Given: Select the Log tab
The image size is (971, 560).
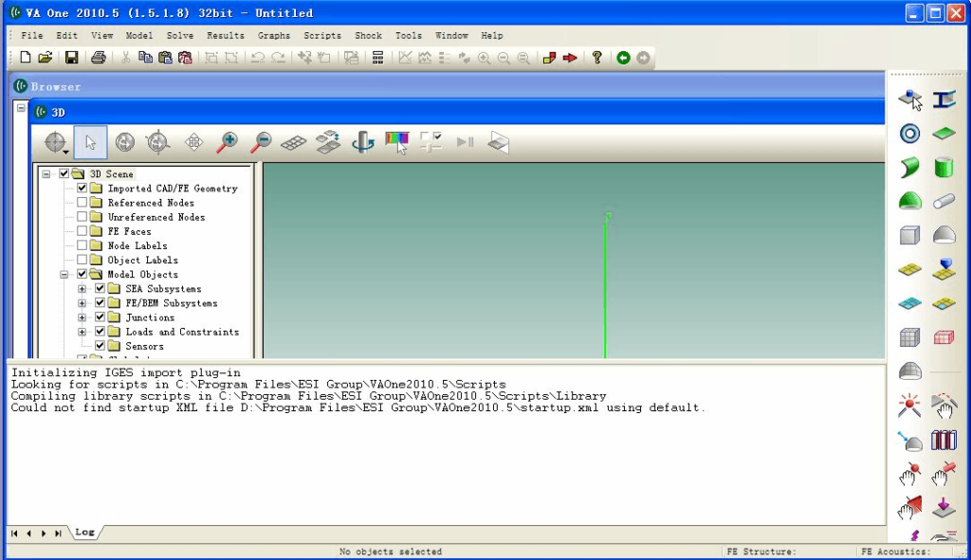Looking at the screenshot, I should [x=84, y=533].
